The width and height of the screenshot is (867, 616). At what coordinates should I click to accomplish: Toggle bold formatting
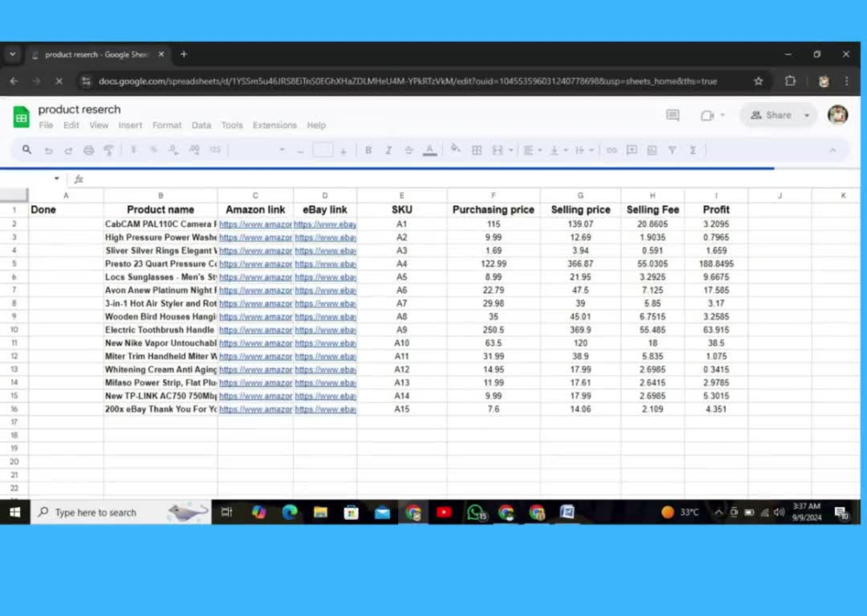368,150
